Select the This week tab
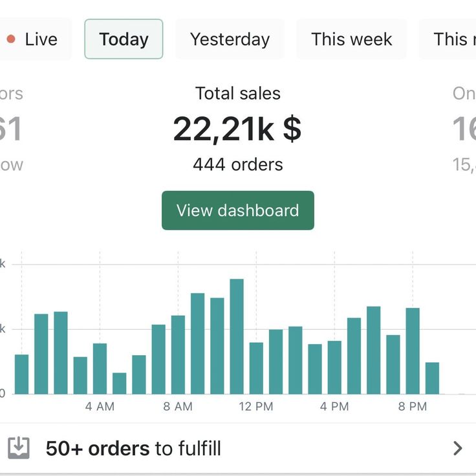476x476 pixels. (352, 39)
